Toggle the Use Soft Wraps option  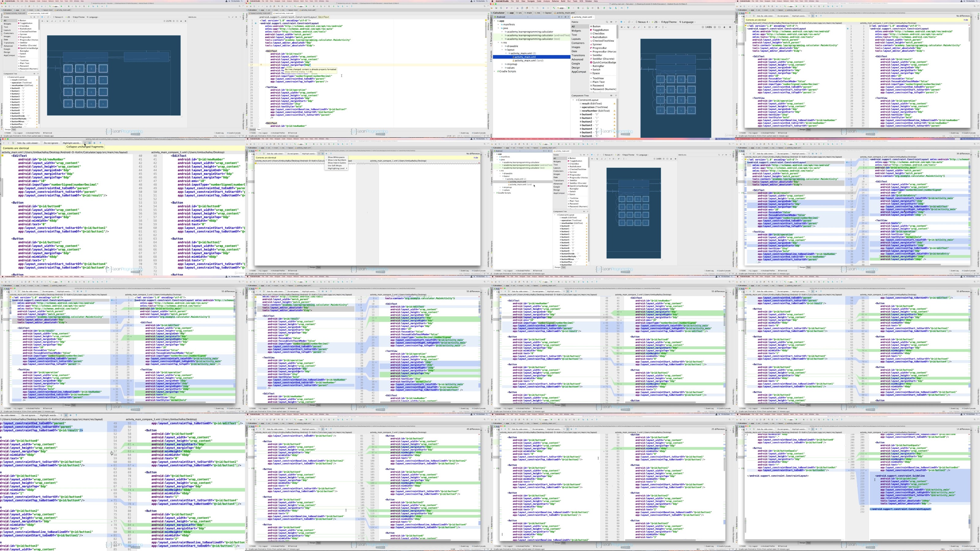coord(335,166)
